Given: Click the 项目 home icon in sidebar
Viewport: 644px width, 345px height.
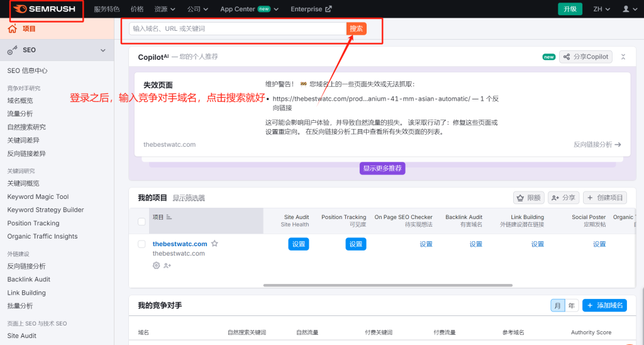Looking at the screenshot, I should 13,29.
